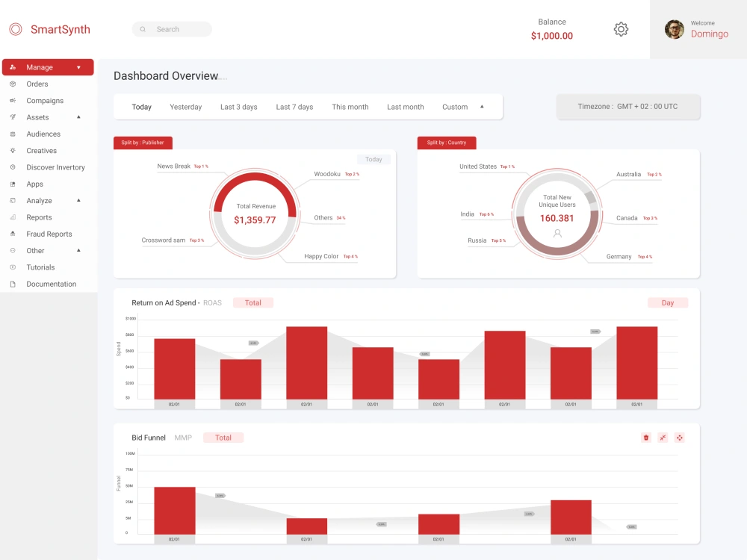This screenshot has width=747, height=560.
Task: Delete Bid Funnel chart with trash icon
Action: coord(646,438)
